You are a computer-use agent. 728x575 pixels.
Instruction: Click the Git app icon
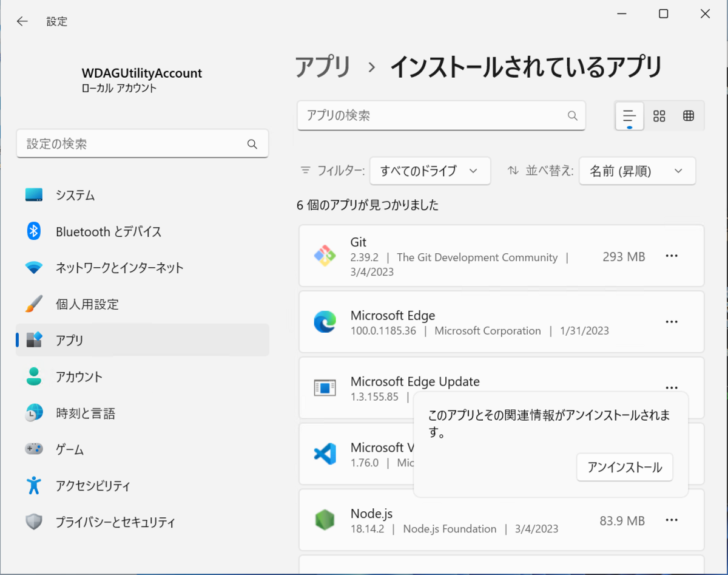tap(325, 256)
